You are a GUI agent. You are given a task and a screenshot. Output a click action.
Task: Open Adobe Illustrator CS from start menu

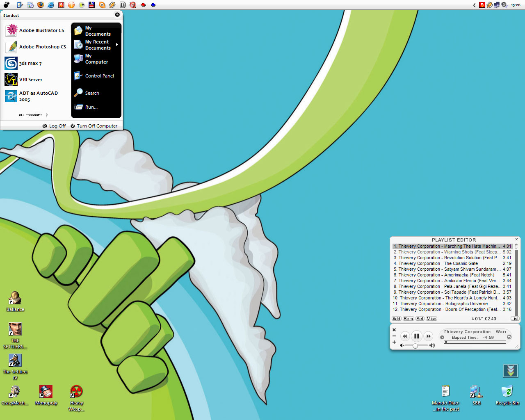point(35,30)
